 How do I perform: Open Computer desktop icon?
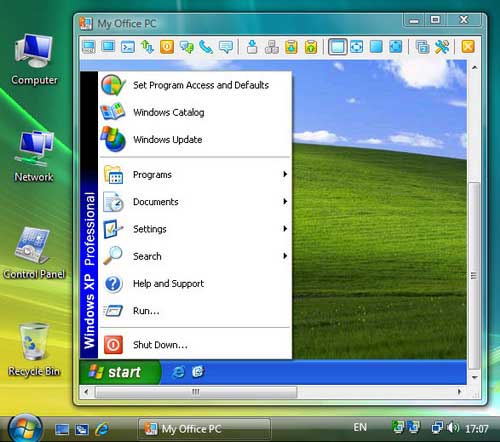pyautogui.click(x=34, y=60)
